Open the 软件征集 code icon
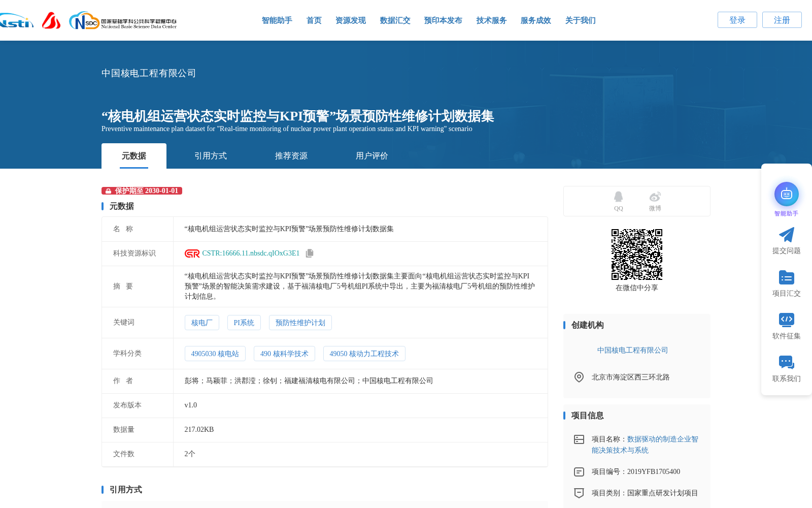Image resolution: width=812 pixels, height=508 pixels. pyautogui.click(x=787, y=320)
